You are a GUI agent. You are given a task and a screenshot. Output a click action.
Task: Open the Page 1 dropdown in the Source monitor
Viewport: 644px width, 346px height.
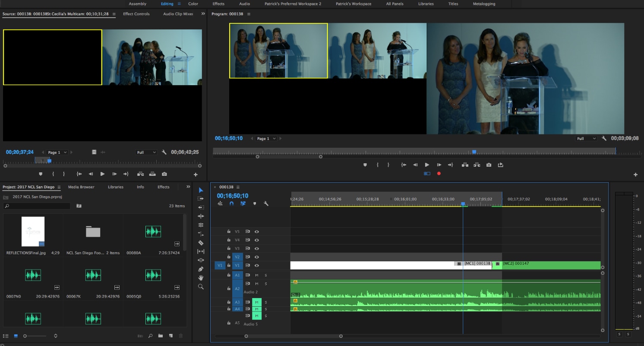(x=57, y=152)
